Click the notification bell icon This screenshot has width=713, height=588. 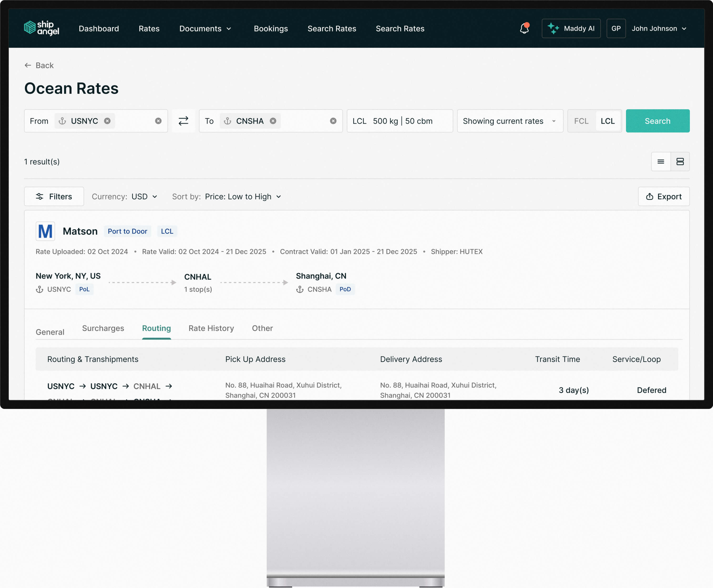[524, 28]
